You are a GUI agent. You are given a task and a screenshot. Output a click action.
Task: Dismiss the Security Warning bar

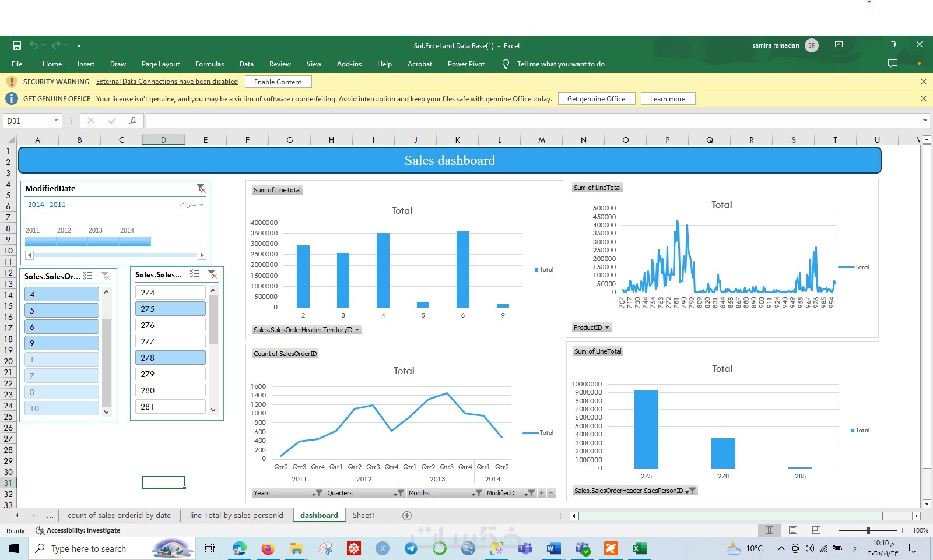tap(924, 82)
